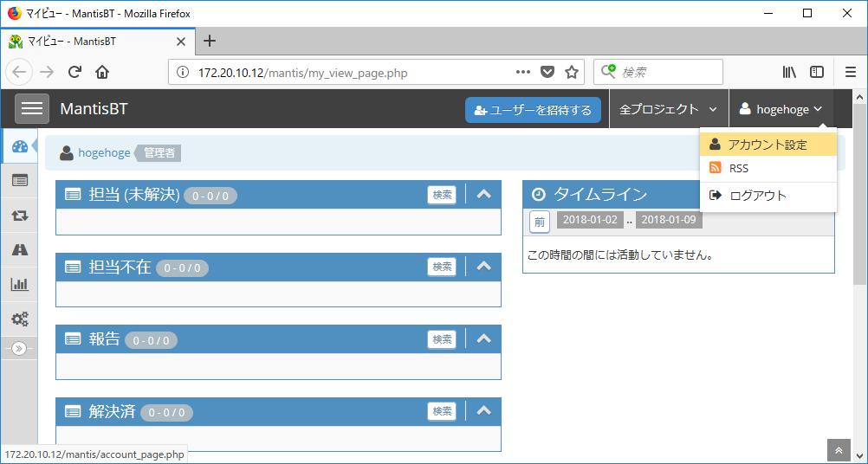The image size is (868, 464).
Task: Click 前 button in timeline
Action: click(539, 222)
